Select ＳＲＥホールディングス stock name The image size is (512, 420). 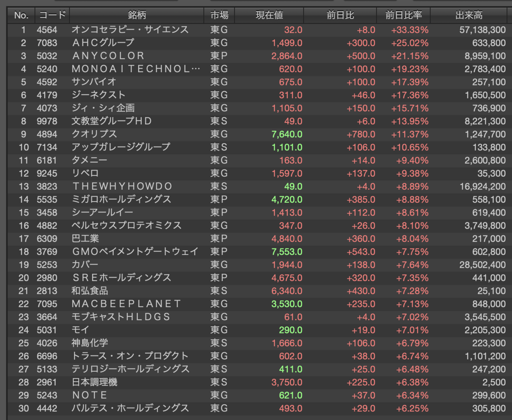(122, 278)
